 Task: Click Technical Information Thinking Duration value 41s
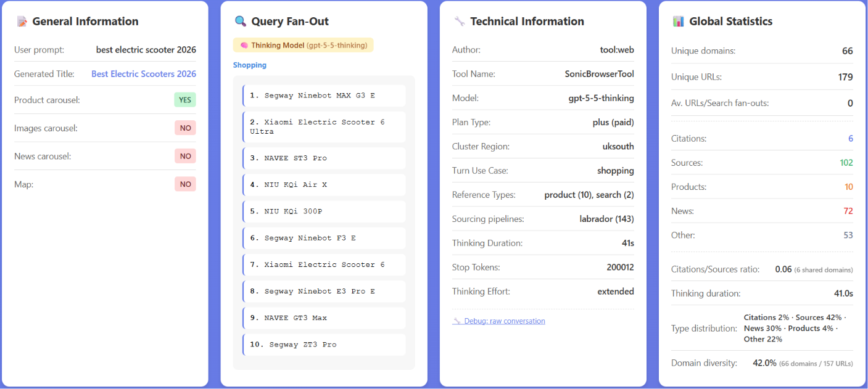(628, 243)
